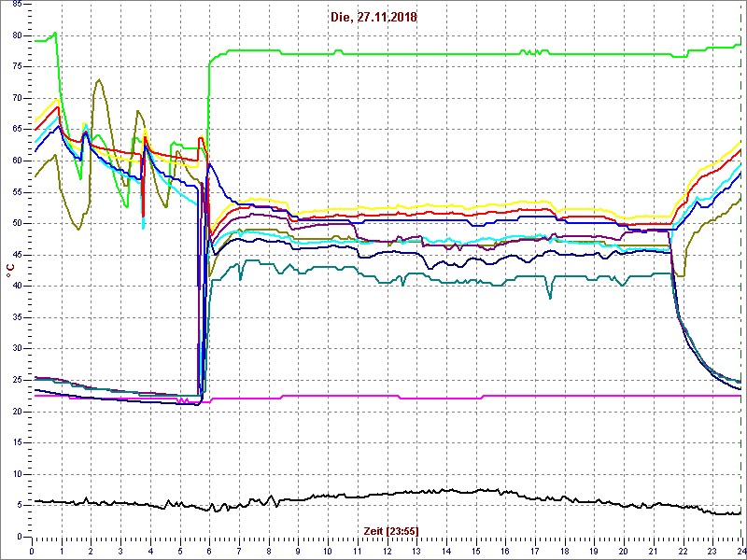The width and height of the screenshot is (747, 560).
Task: Click hour 1 on the time axis
Action: click(x=62, y=549)
